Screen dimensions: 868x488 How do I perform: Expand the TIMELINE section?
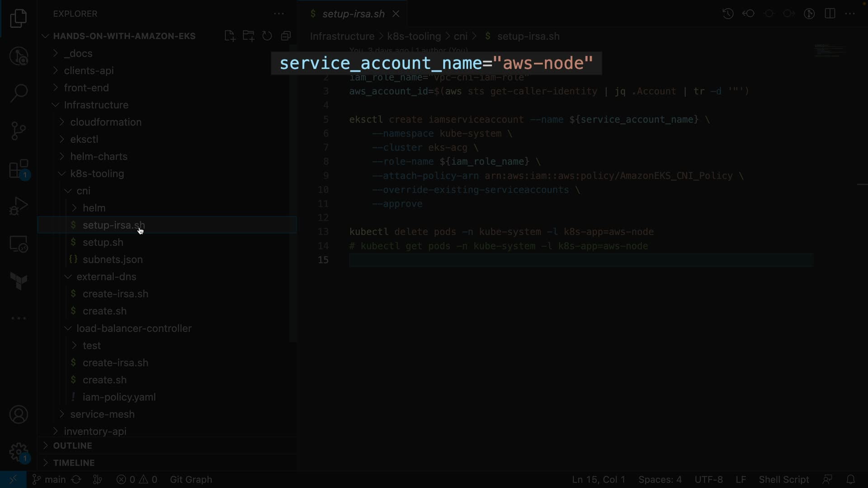click(x=74, y=463)
